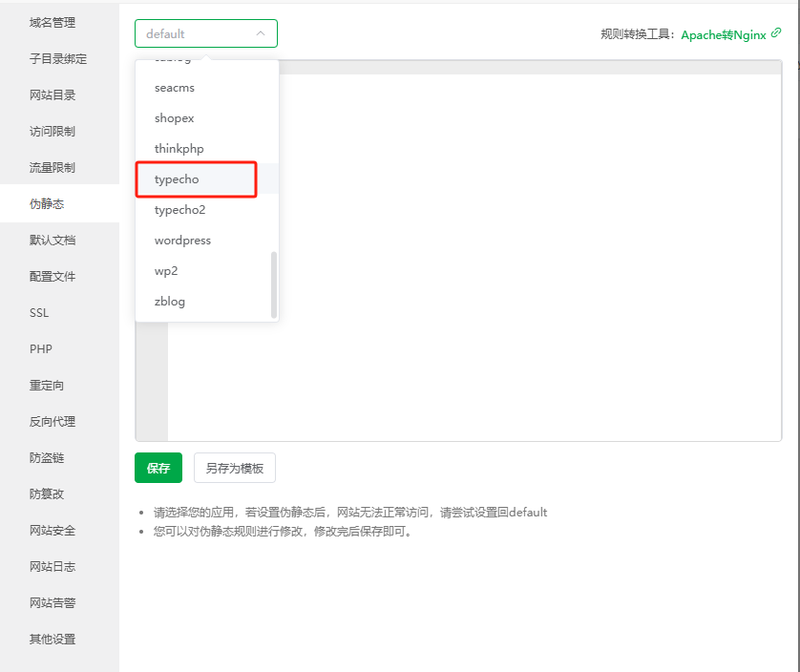
Task: Click the green 保存 button
Action: [158, 469]
